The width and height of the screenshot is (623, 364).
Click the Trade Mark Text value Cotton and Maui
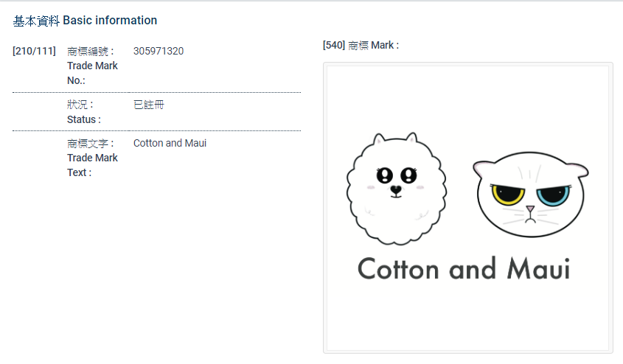170,143
